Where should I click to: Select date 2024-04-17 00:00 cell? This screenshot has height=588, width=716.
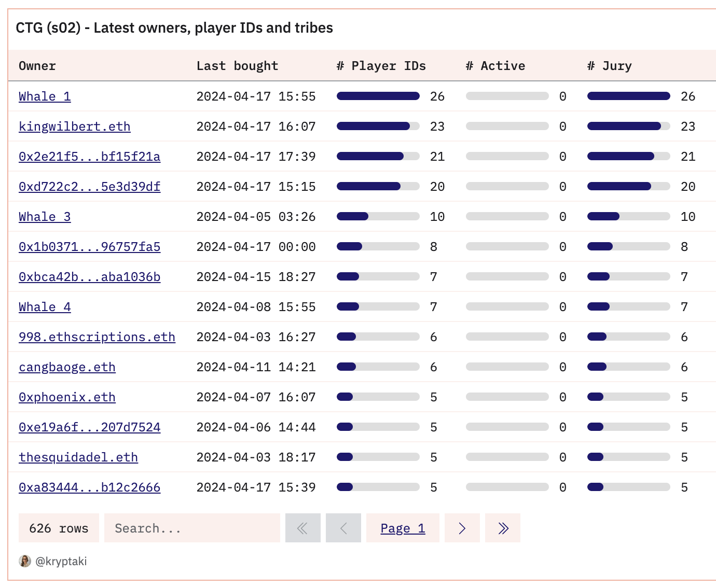[256, 247]
